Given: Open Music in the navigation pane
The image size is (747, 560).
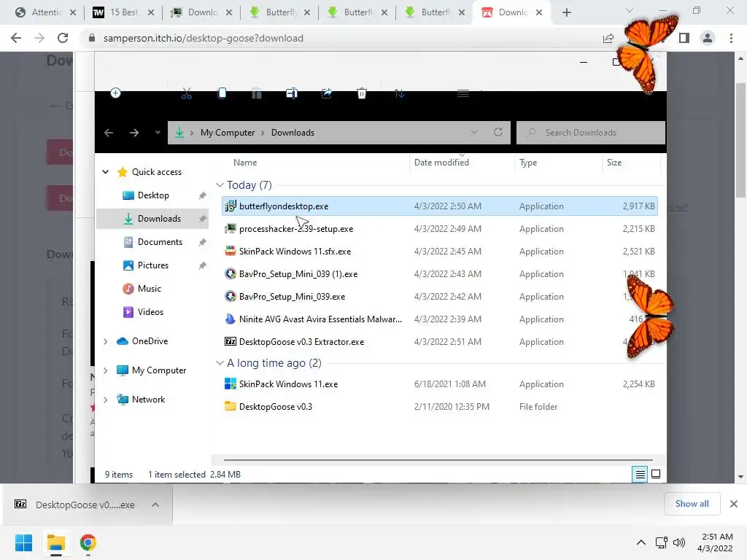Looking at the screenshot, I should pyautogui.click(x=149, y=289).
